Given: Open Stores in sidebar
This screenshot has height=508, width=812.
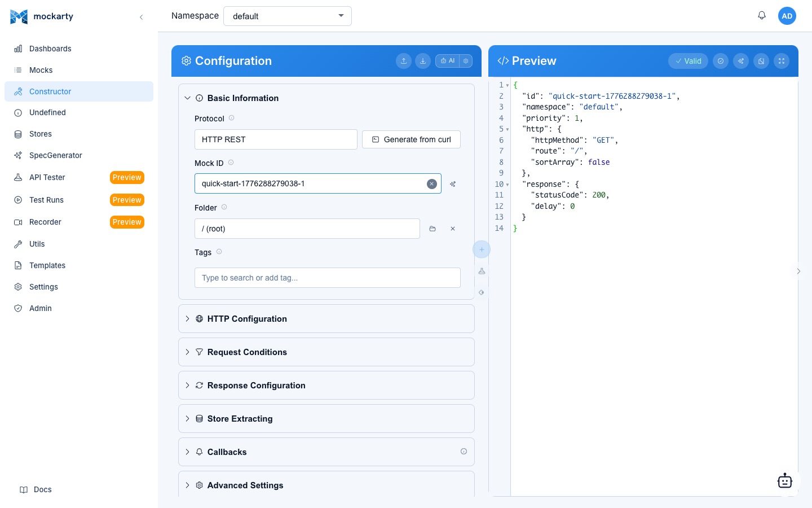Looking at the screenshot, I should click(x=79, y=134).
